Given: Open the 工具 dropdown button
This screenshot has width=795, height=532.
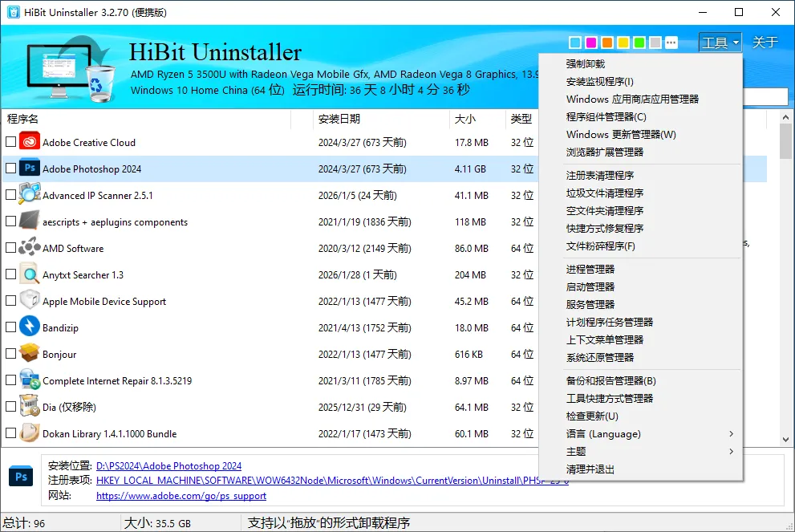Looking at the screenshot, I should (x=720, y=43).
